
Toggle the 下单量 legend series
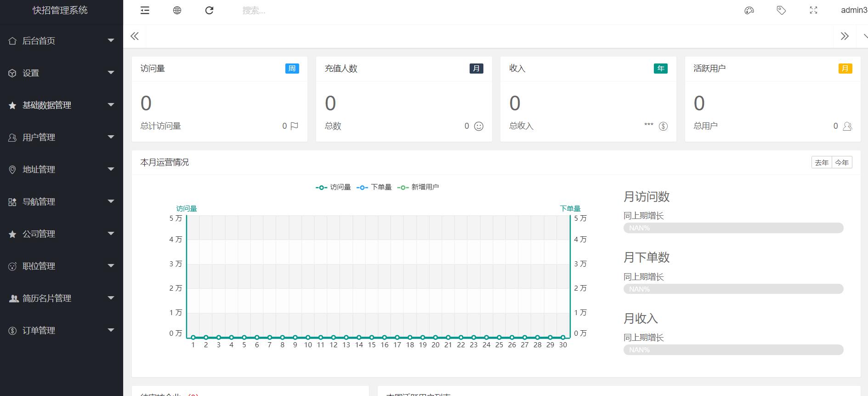tap(374, 187)
